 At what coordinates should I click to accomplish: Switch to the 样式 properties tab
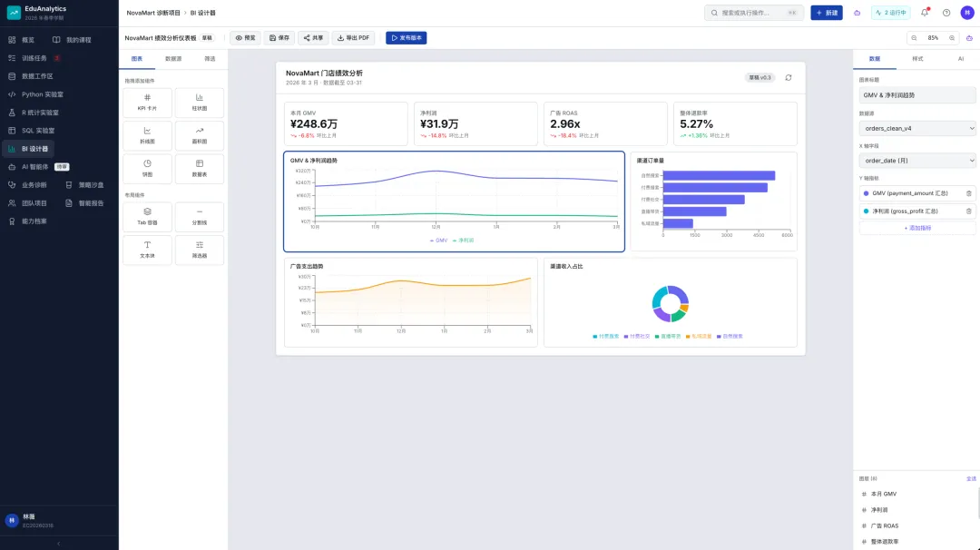916,59
